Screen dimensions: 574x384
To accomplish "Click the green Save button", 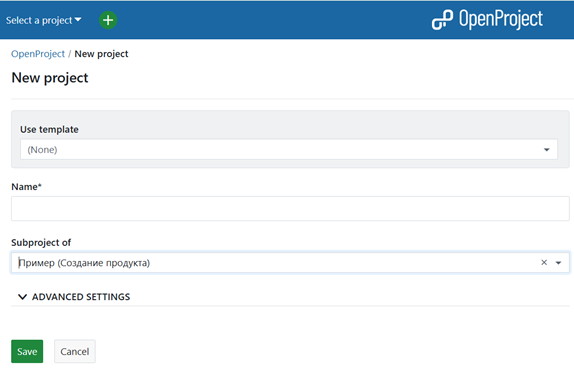I will coord(27,351).
